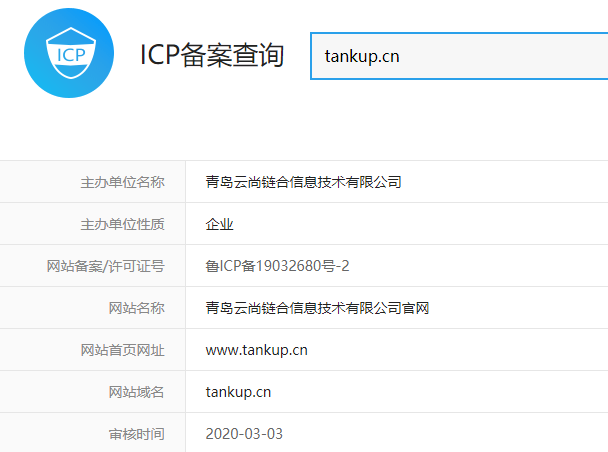Click the blue ICP shield logo
608x452 pixels.
point(69,53)
